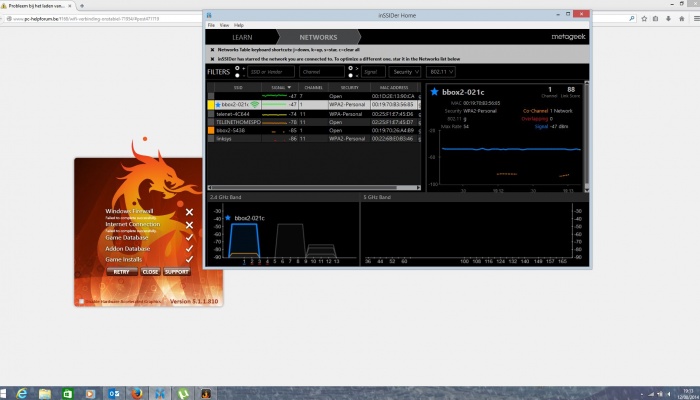Click the Channel column header
The height and width of the screenshot is (400, 700).
coord(313,88)
